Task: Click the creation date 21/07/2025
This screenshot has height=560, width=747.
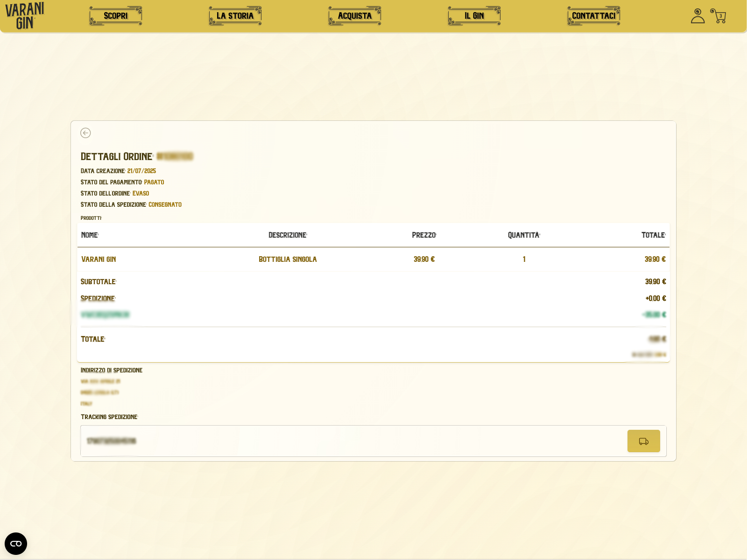Action: (x=141, y=171)
